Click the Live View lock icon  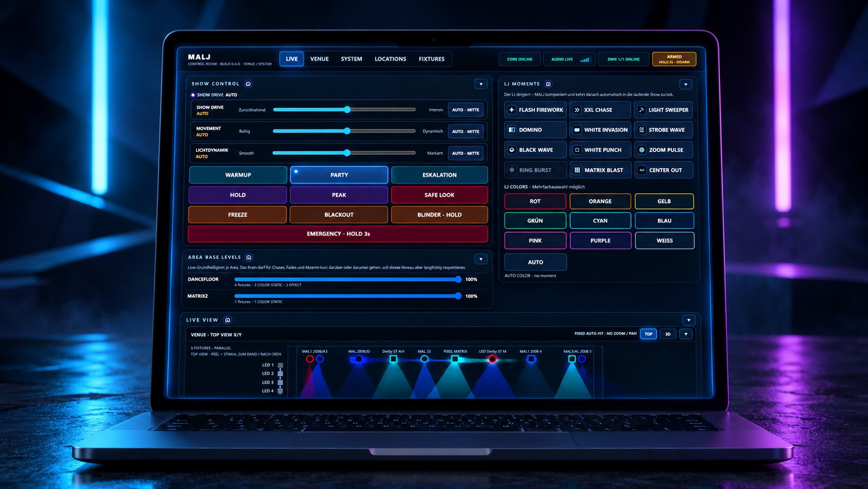pyautogui.click(x=227, y=320)
